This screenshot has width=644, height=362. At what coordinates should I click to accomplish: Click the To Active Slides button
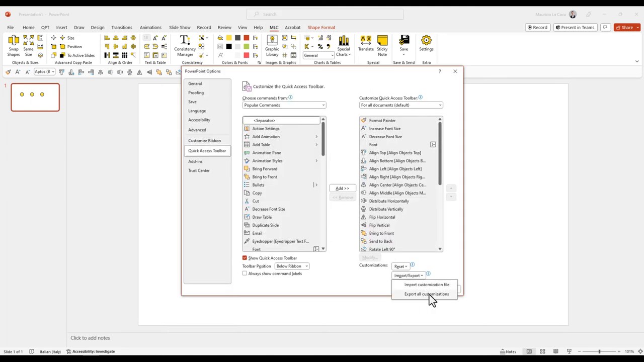(x=76, y=55)
